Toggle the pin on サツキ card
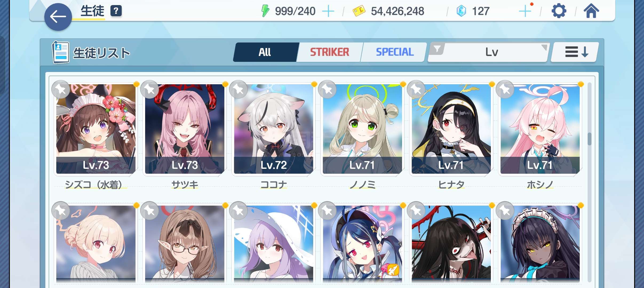 [150, 89]
